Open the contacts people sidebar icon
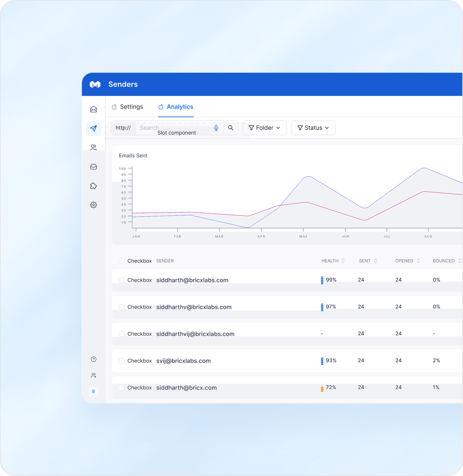Viewport: 463px width, 476px height. click(94, 147)
